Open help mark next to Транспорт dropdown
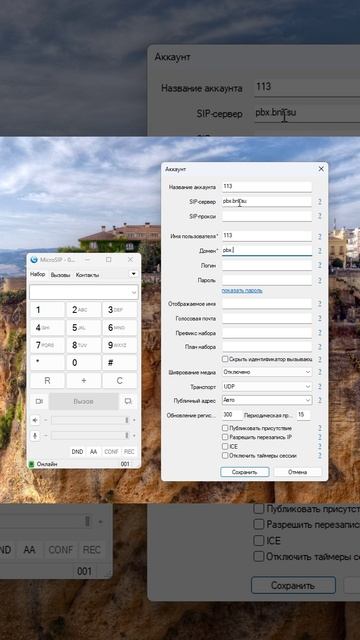Image resolution: width=360 pixels, height=640 pixels. pos(320,386)
